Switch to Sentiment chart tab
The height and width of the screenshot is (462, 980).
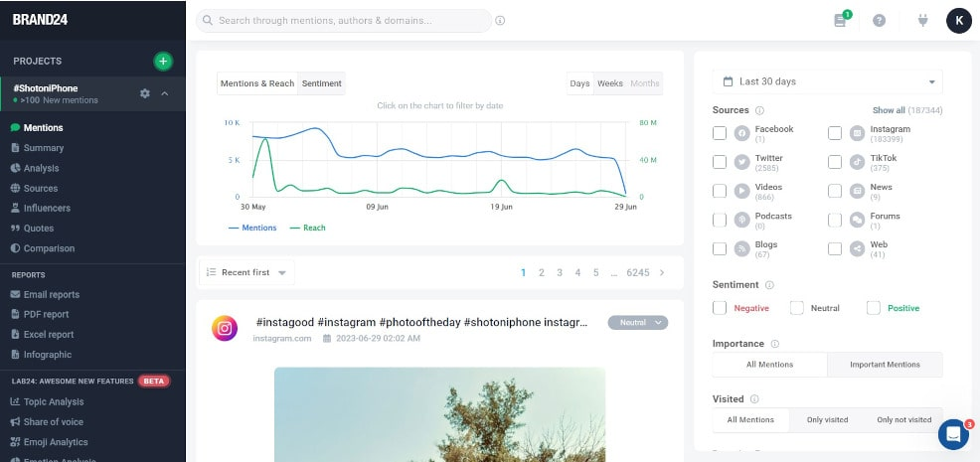tap(321, 83)
